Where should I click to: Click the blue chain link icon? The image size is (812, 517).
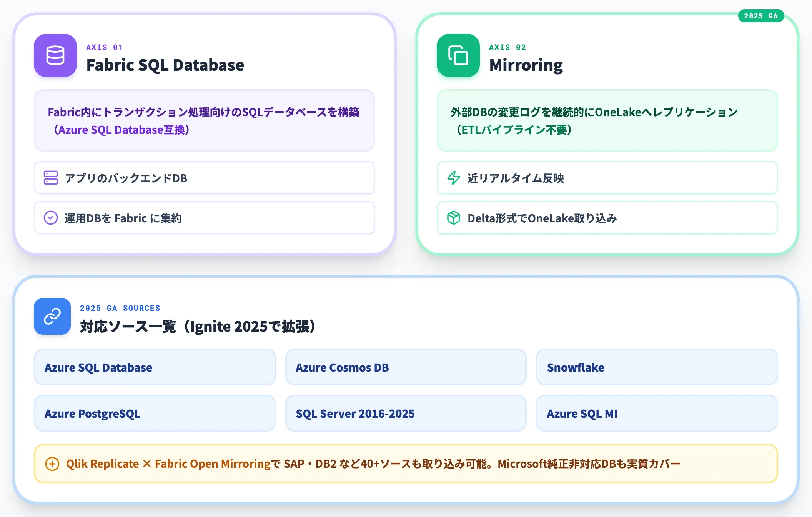(x=52, y=316)
